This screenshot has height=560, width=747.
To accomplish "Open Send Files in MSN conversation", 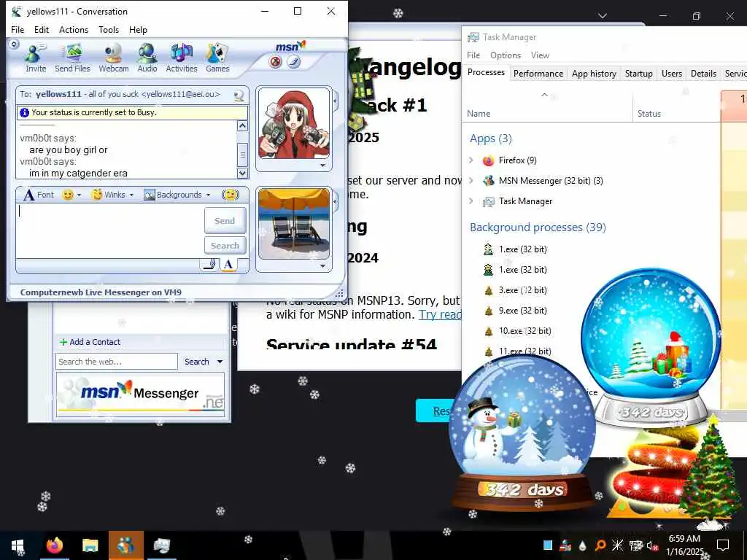I will pyautogui.click(x=72, y=58).
